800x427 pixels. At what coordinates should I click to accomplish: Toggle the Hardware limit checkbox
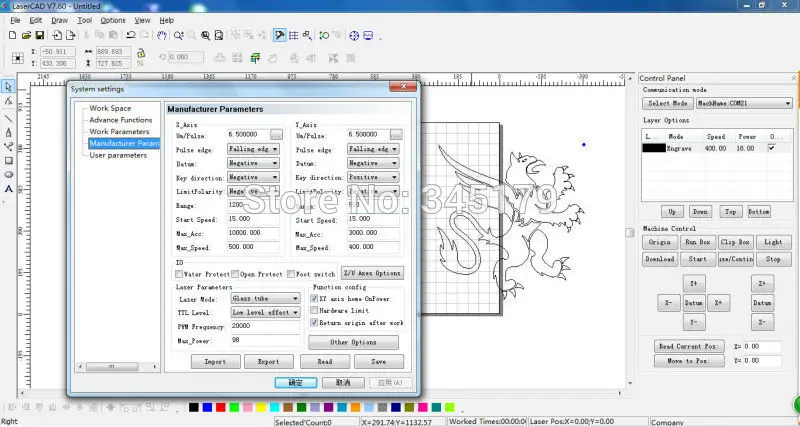(314, 310)
